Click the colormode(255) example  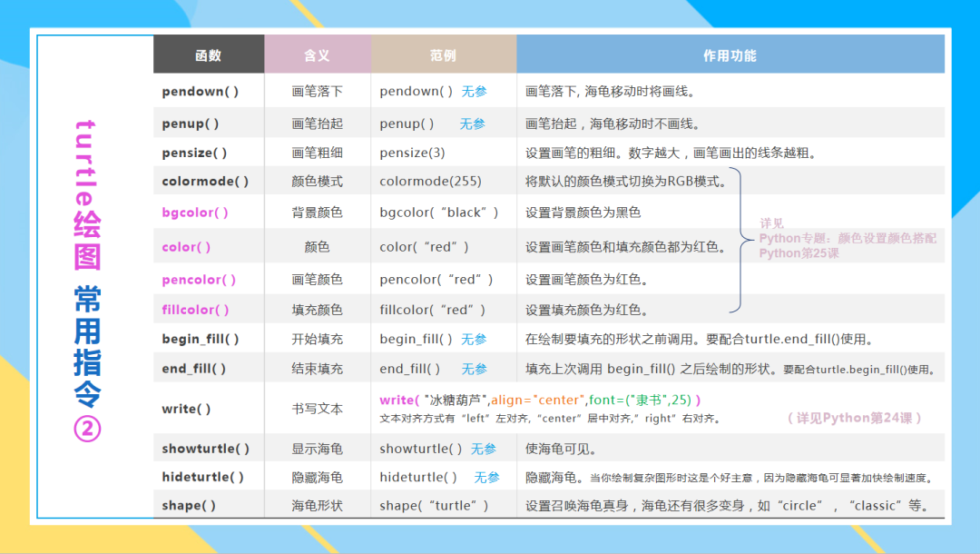431,182
